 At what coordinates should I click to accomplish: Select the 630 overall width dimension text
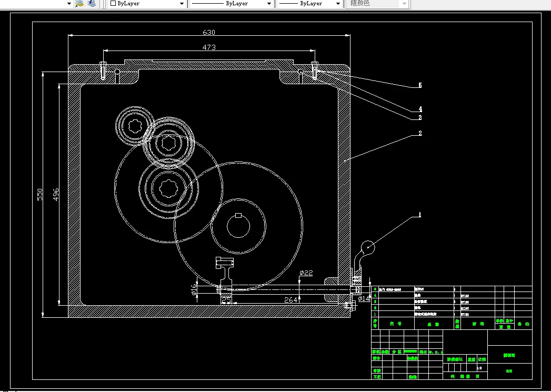coord(209,32)
